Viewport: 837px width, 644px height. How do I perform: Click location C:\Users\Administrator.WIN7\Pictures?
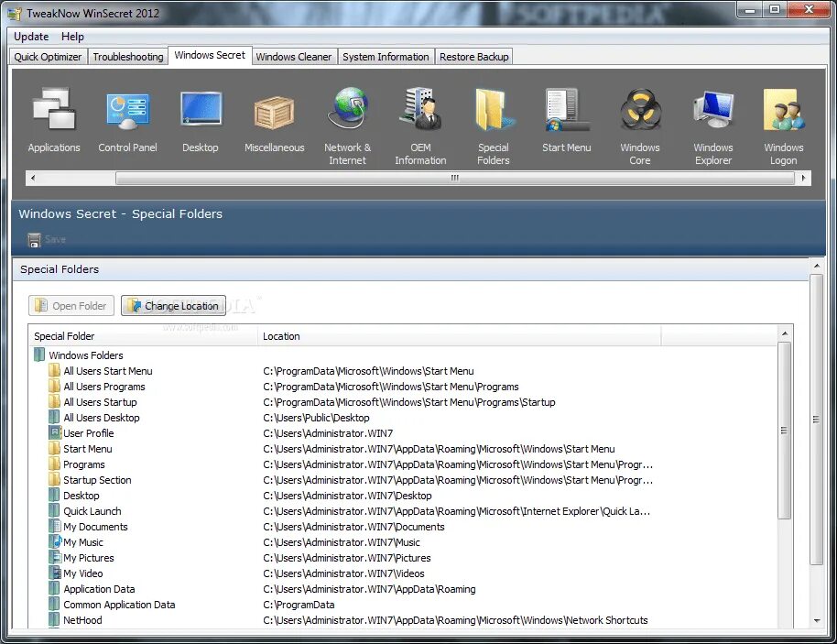pyautogui.click(x=347, y=558)
